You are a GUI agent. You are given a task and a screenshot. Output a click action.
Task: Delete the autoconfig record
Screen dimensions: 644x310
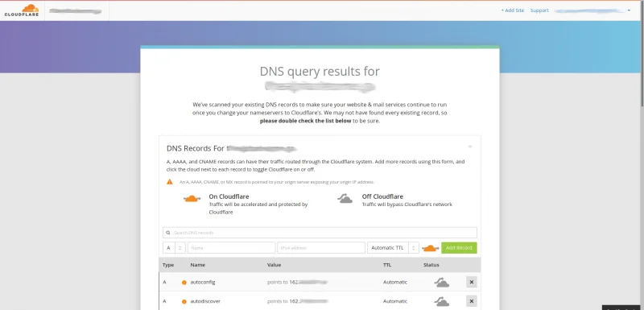(472, 282)
